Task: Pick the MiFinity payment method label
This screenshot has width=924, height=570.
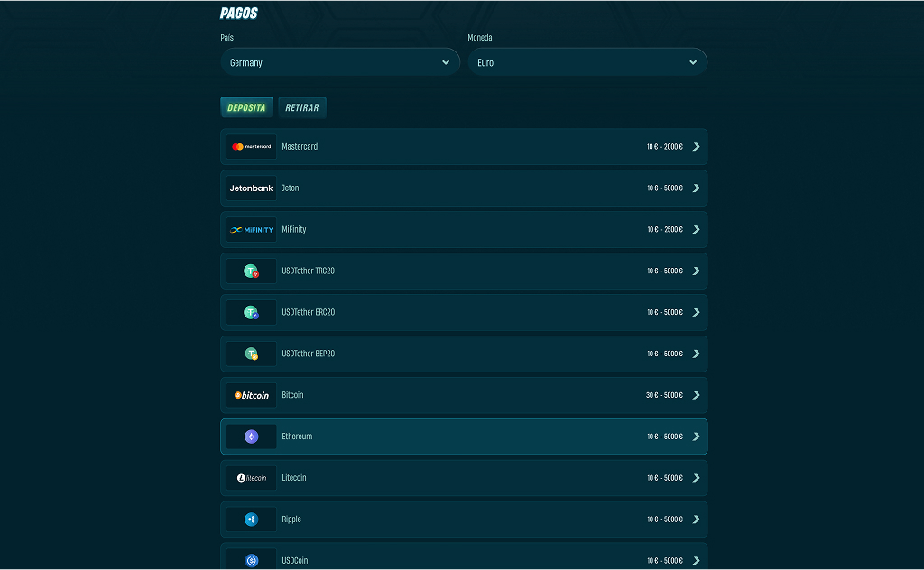Action: tap(294, 230)
